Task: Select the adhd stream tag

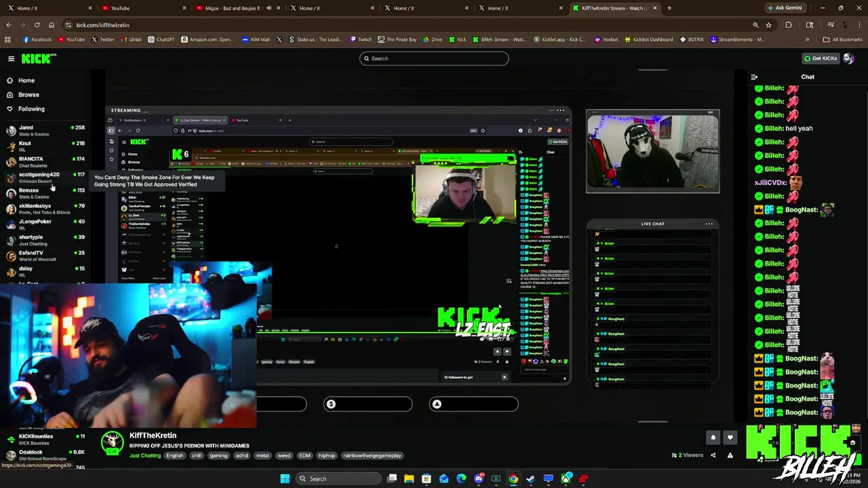Action: click(x=241, y=455)
